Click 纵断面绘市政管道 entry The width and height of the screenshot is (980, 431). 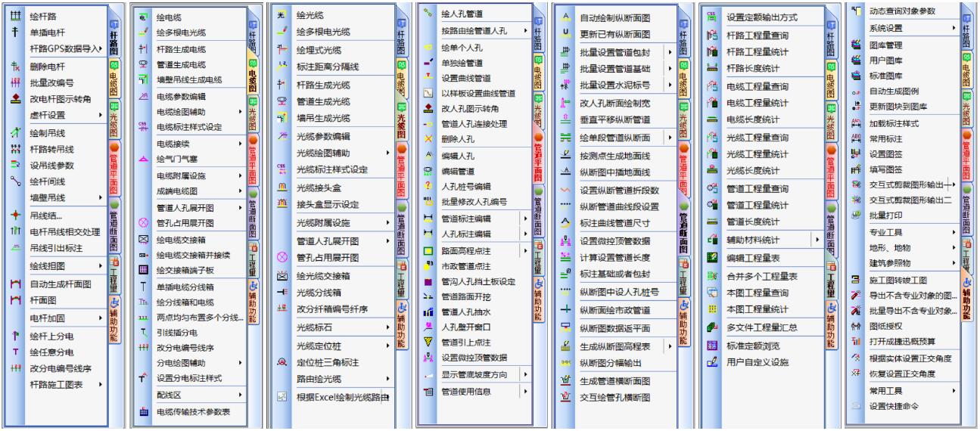(x=615, y=309)
